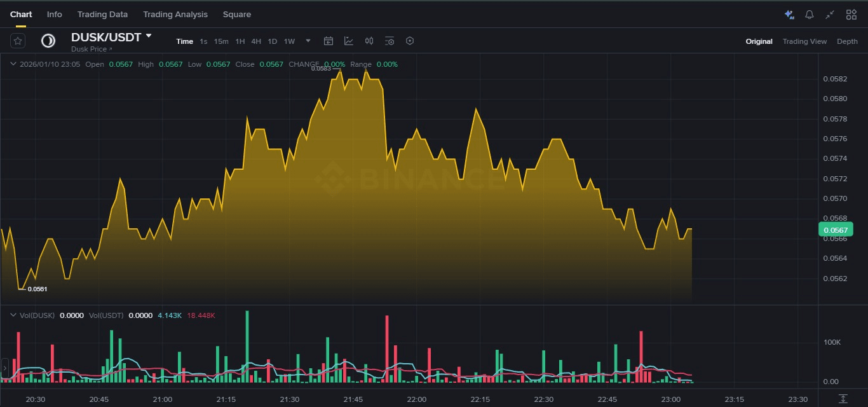Switch to the Trading Data tab
Viewport: 868px width, 407px height.
click(102, 14)
